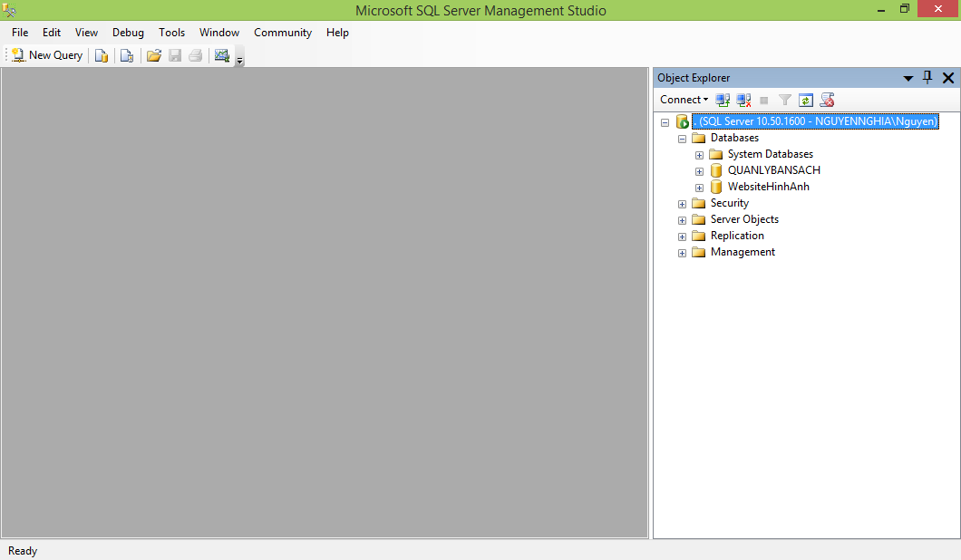The image size is (961, 560).
Task: Open the Community menu
Action: pos(283,33)
